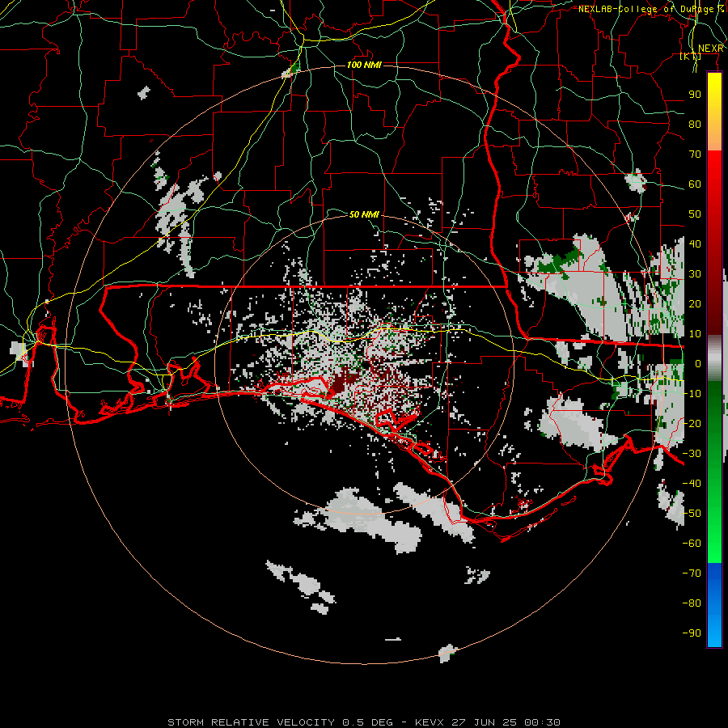Screen dimensions: 728x728
Task: Click the 80 value on the velocity scale
Action: [x=695, y=125]
